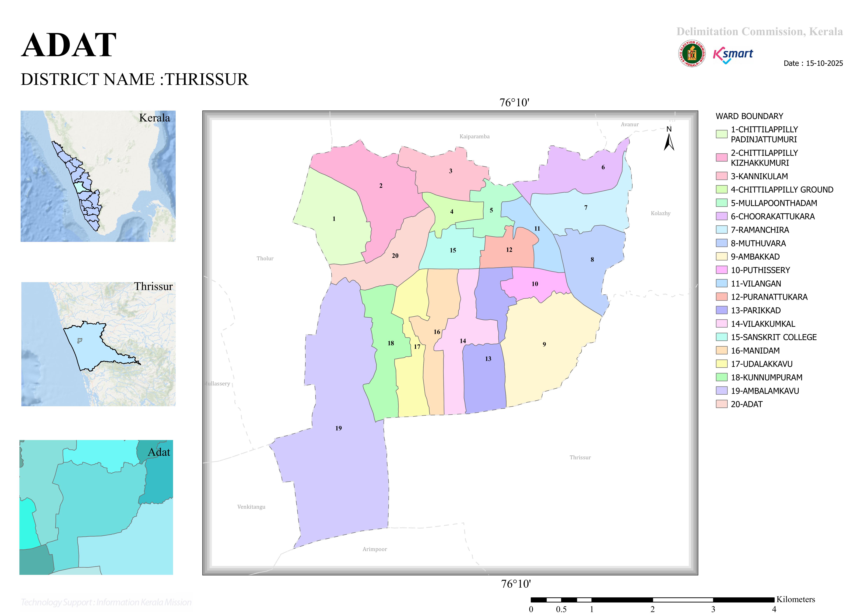Select ward 15 label on the map
This screenshot has width=868, height=614.
[453, 250]
